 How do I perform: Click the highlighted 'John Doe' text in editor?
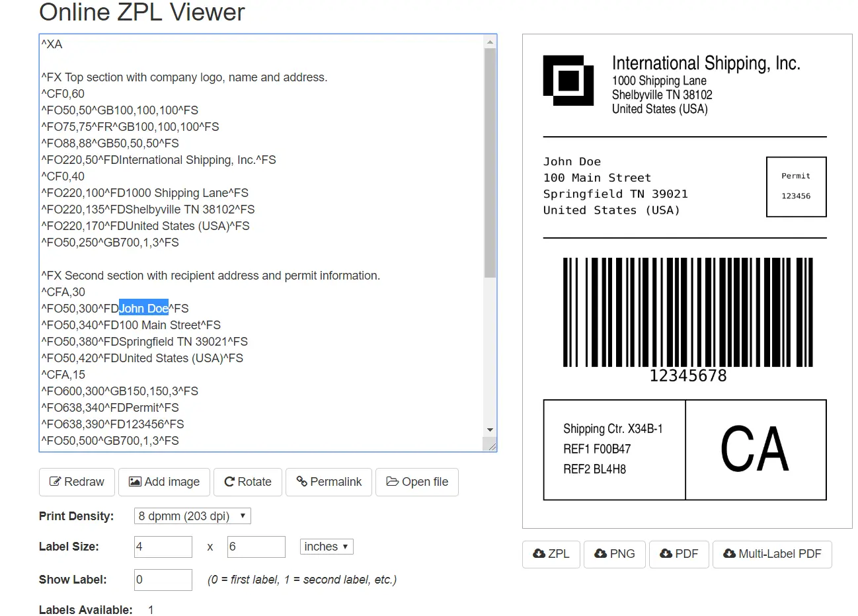[143, 309]
